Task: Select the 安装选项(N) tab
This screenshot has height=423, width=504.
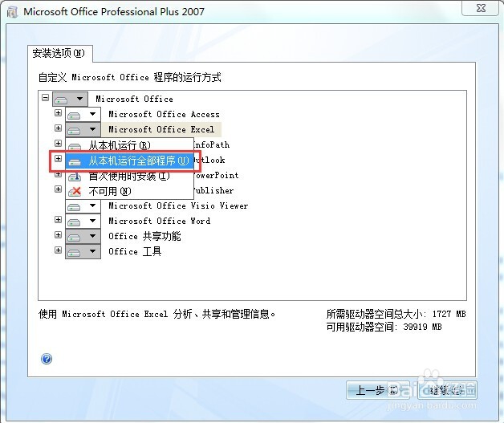Action: pyautogui.click(x=59, y=53)
